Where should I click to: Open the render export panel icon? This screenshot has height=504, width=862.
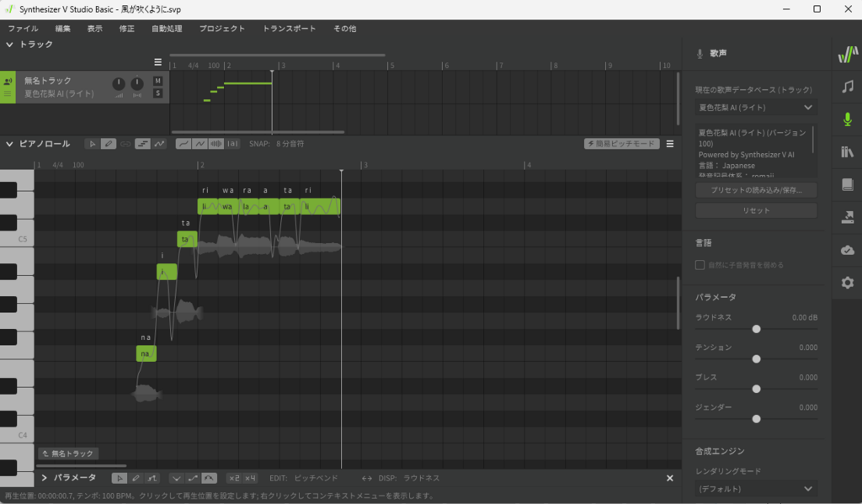847,217
